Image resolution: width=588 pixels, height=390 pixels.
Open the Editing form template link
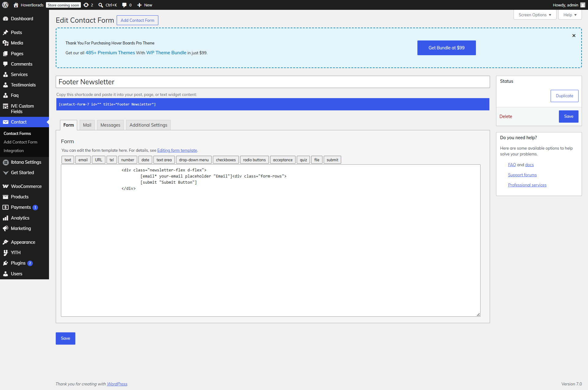(x=177, y=151)
